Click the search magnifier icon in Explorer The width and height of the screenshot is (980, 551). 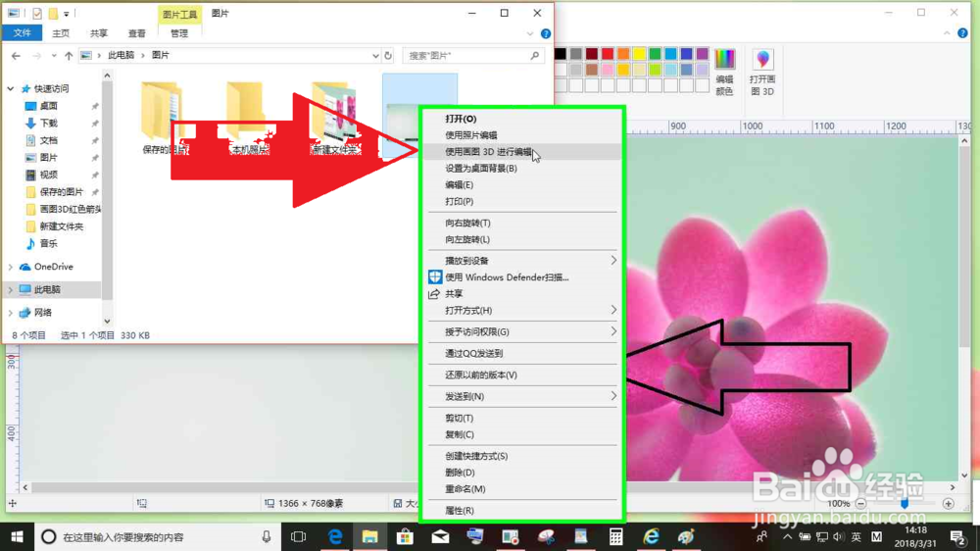coord(535,56)
